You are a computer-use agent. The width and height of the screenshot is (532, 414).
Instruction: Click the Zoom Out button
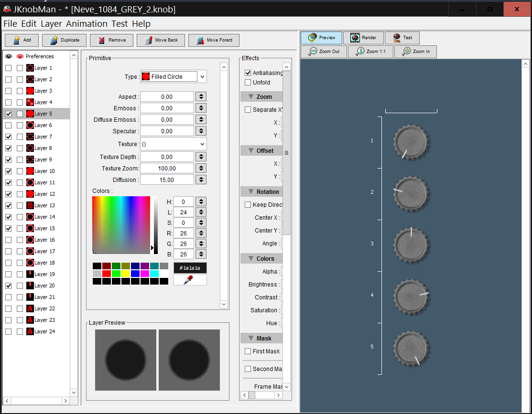[x=324, y=52]
